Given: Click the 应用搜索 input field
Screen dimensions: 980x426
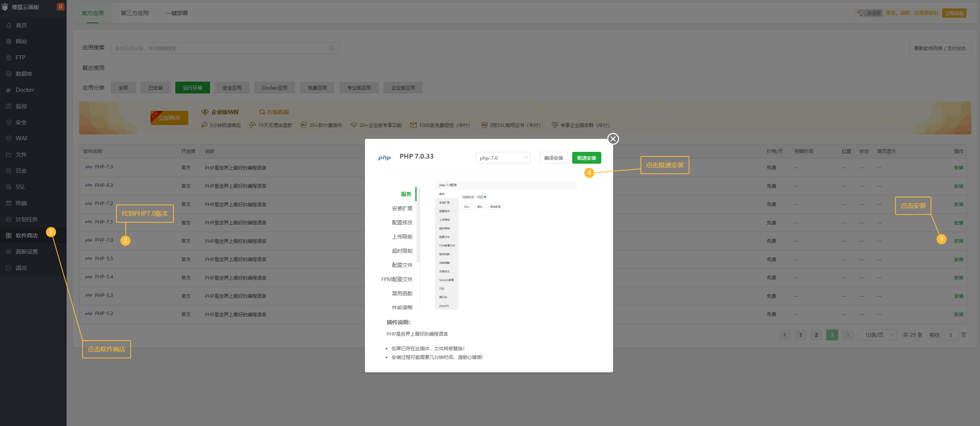Looking at the screenshot, I should [221, 48].
